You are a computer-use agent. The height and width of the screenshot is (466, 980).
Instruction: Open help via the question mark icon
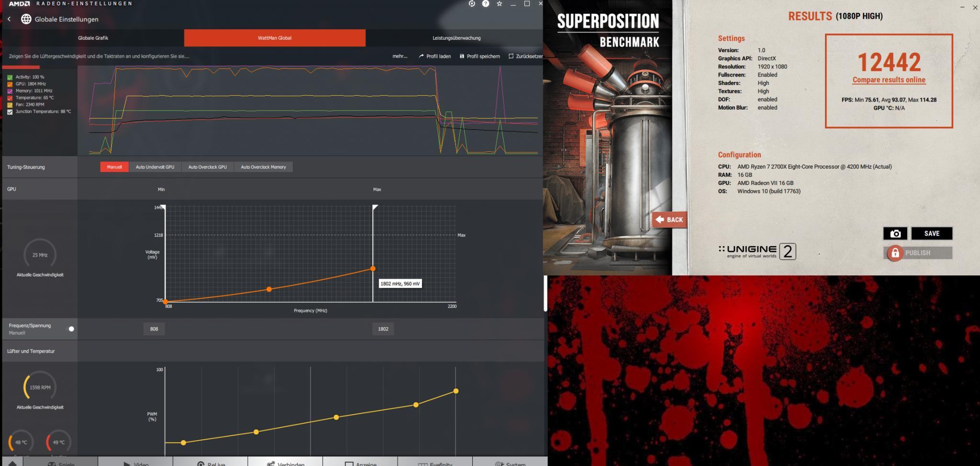(486, 4)
